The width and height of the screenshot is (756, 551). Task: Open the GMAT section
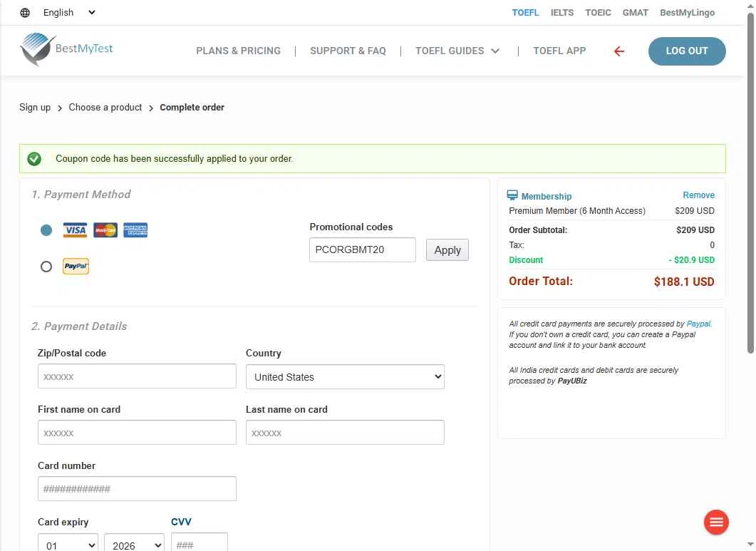(x=635, y=13)
